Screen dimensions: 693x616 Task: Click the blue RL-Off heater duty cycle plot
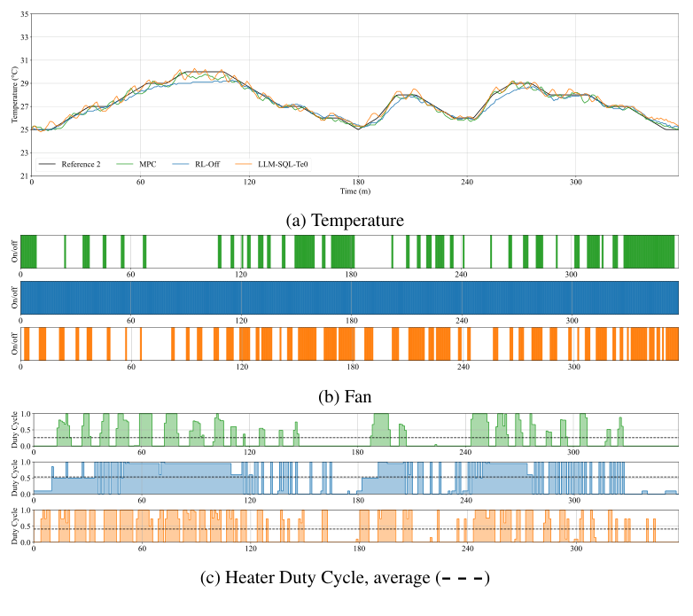coord(354,478)
